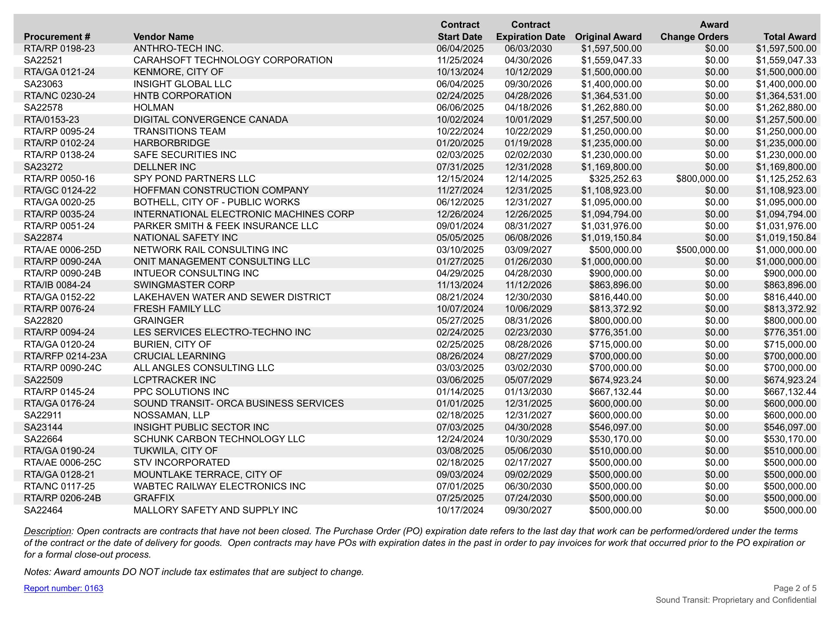Click the Contract Expiration Date header
This screenshot has width=833, height=644.
(x=530, y=31)
